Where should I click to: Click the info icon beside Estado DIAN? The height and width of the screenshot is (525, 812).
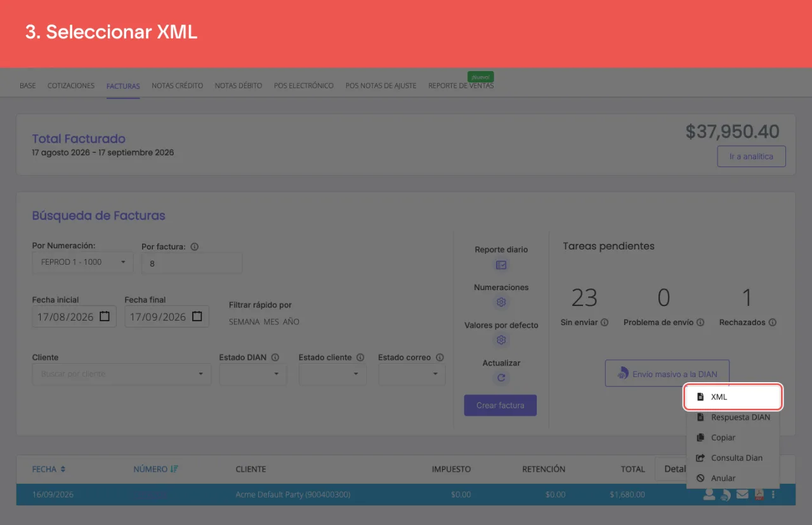tap(275, 357)
